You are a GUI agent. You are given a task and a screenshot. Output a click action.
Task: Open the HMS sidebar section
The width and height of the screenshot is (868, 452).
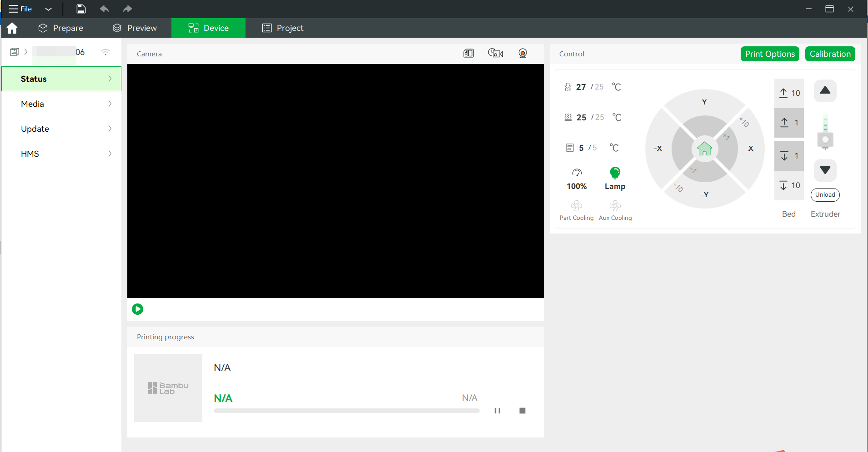[61, 154]
